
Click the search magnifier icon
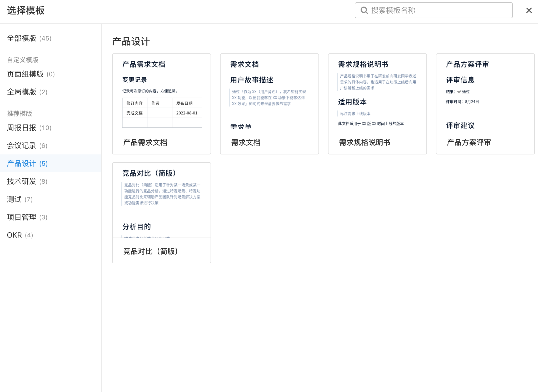click(364, 10)
